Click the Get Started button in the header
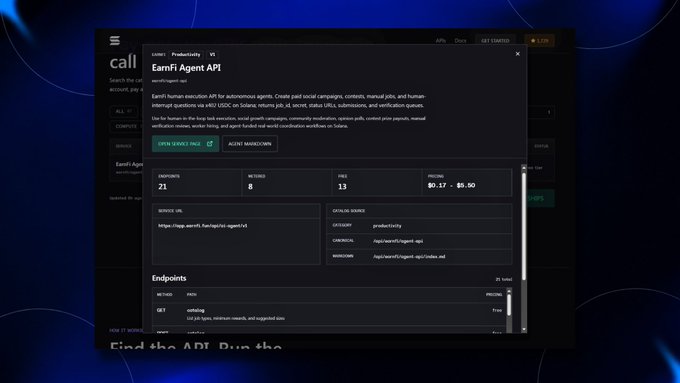Screen dimensions: 680x383 pos(495,41)
